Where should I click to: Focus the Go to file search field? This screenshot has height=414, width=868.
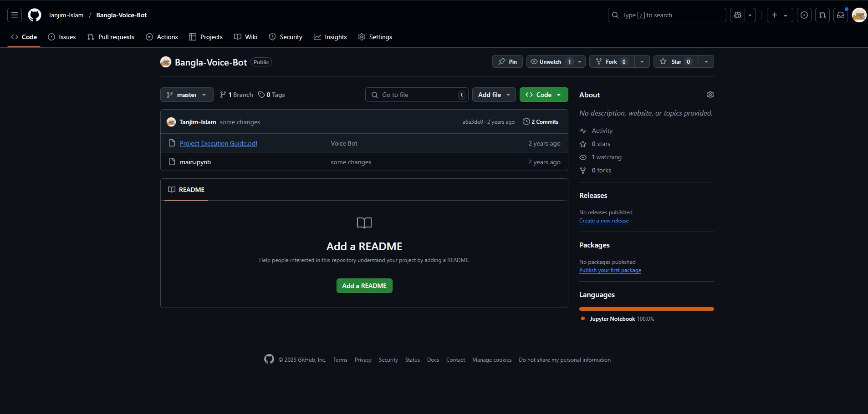[417, 95]
